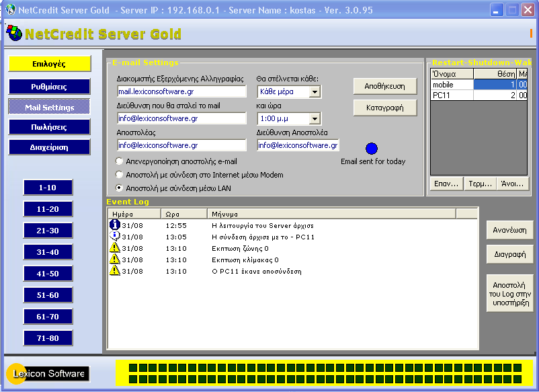Select the 'PC11' row in stations list
This screenshot has height=392, width=539.
point(479,95)
